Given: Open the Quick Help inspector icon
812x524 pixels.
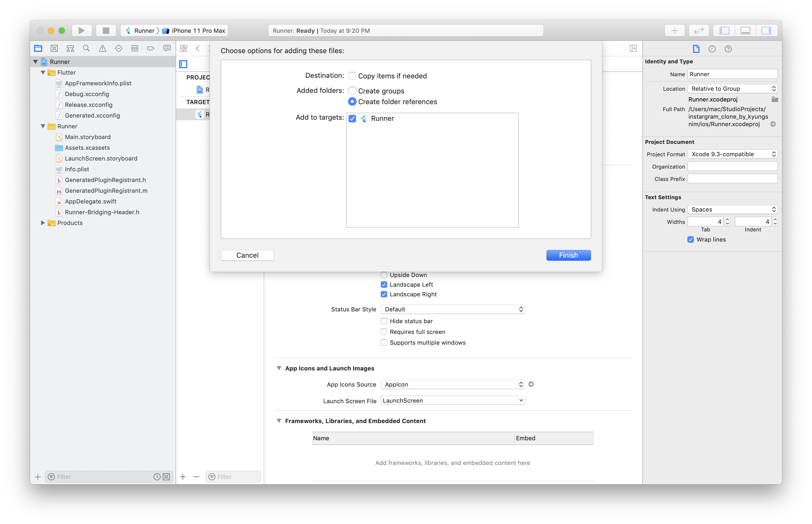Looking at the screenshot, I should [728, 49].
